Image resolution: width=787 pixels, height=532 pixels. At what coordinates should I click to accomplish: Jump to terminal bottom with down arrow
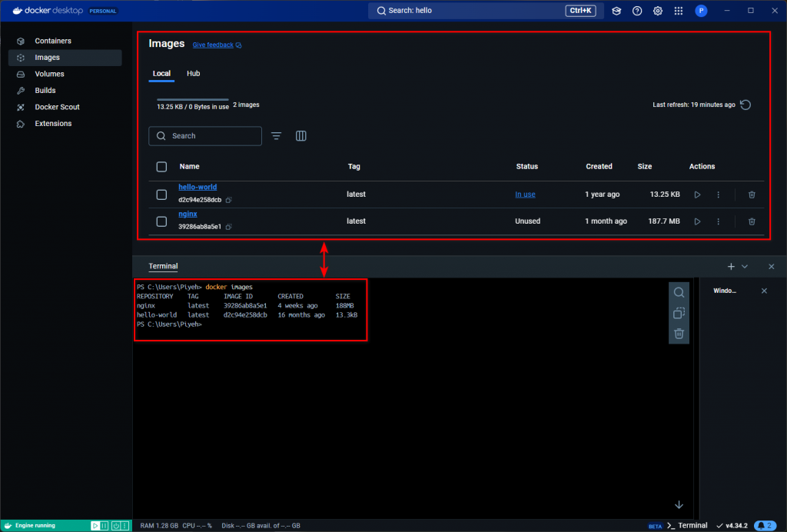pos(679,505)
